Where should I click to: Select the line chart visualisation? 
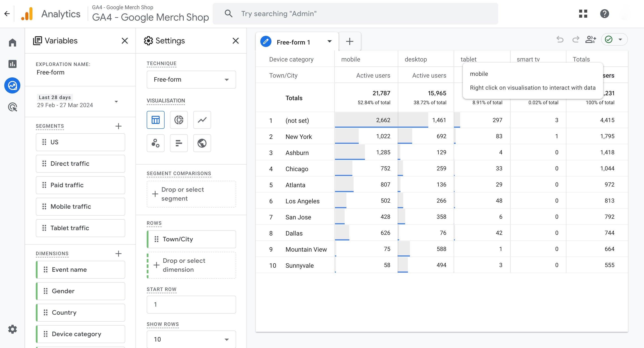point(202,120)
